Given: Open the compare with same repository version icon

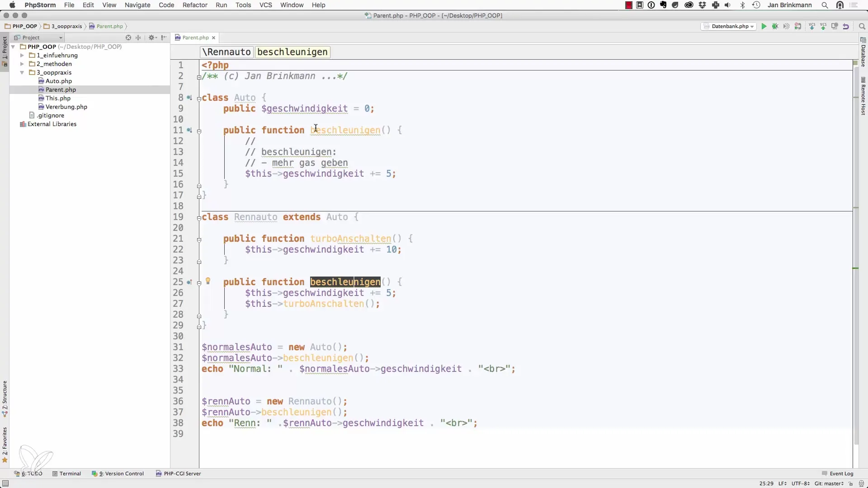Looking at the screenshot, I should click(835, 26).
